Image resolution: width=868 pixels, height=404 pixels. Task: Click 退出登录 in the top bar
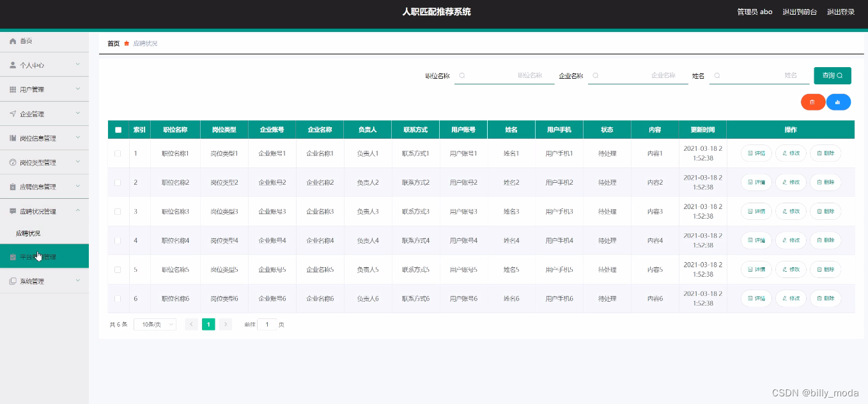pos(841,12)
